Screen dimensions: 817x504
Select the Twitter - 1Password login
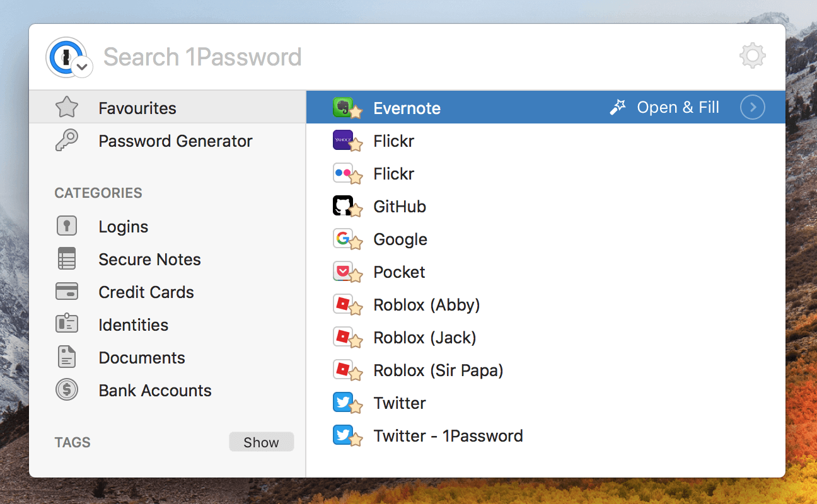tap(448, 435)
